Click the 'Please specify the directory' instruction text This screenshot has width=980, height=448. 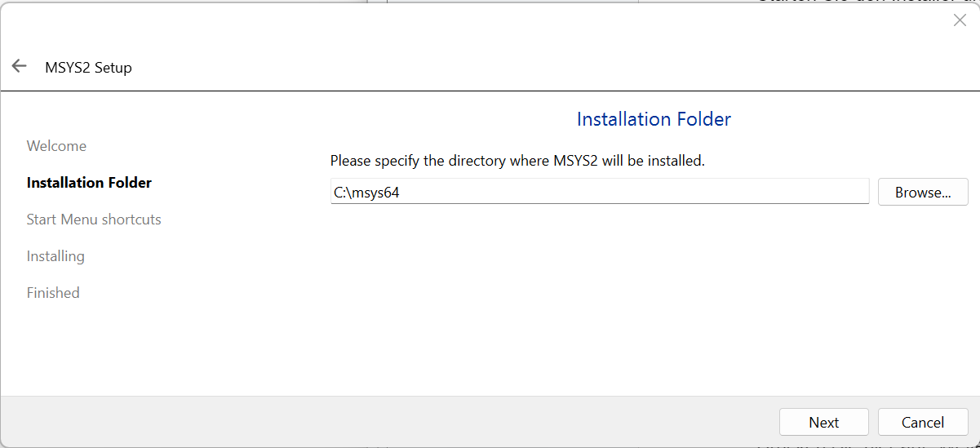(x=517, y=161)
